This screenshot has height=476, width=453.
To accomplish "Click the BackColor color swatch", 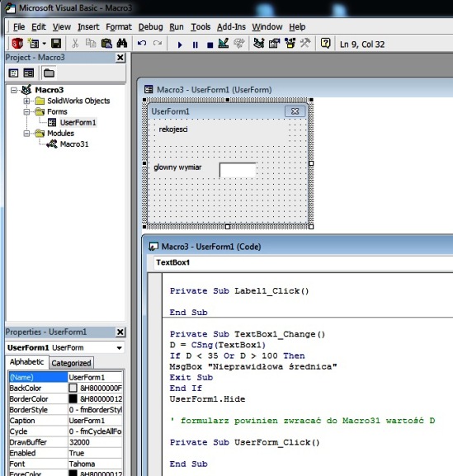I will 73,388.
